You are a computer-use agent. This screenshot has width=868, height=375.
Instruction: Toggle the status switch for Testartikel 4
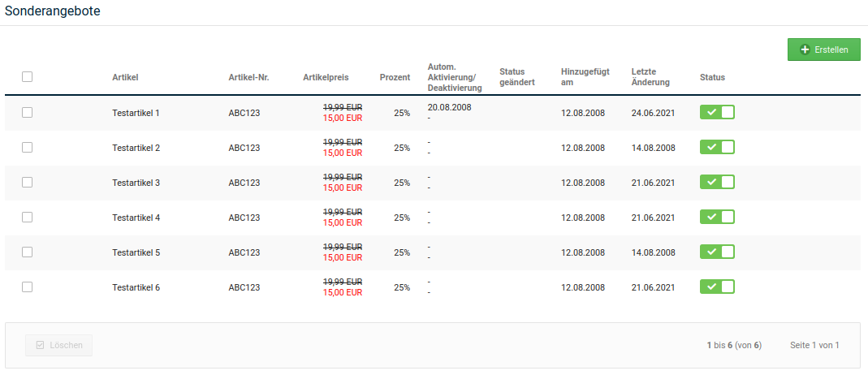pyautogui.click(x=717, y=218)
